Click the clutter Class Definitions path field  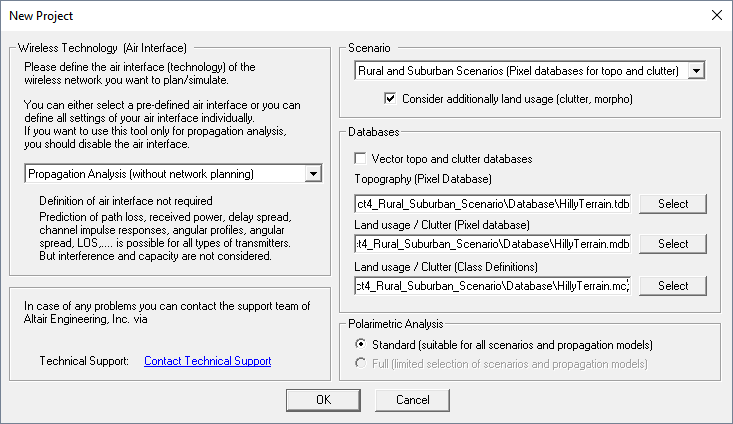click(x=493, y=286)
